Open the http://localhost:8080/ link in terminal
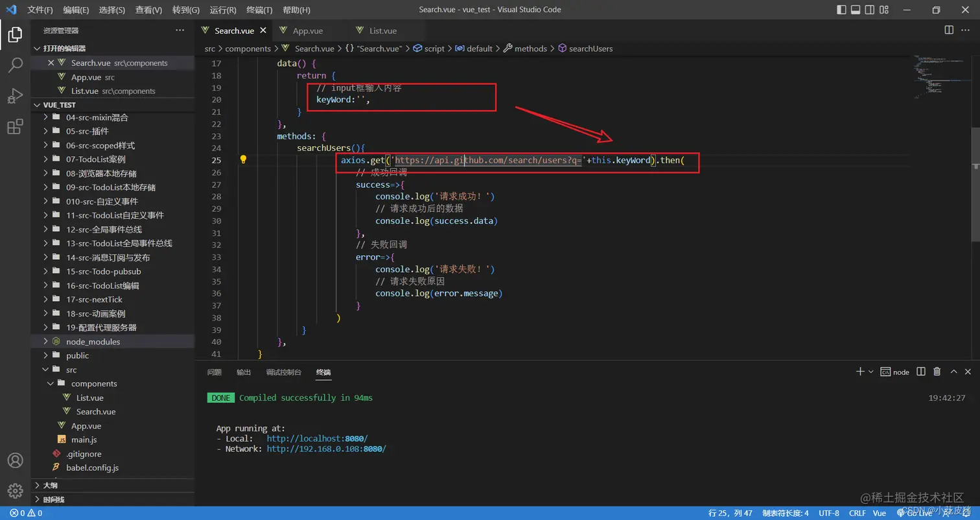 (x=317, y=438)
